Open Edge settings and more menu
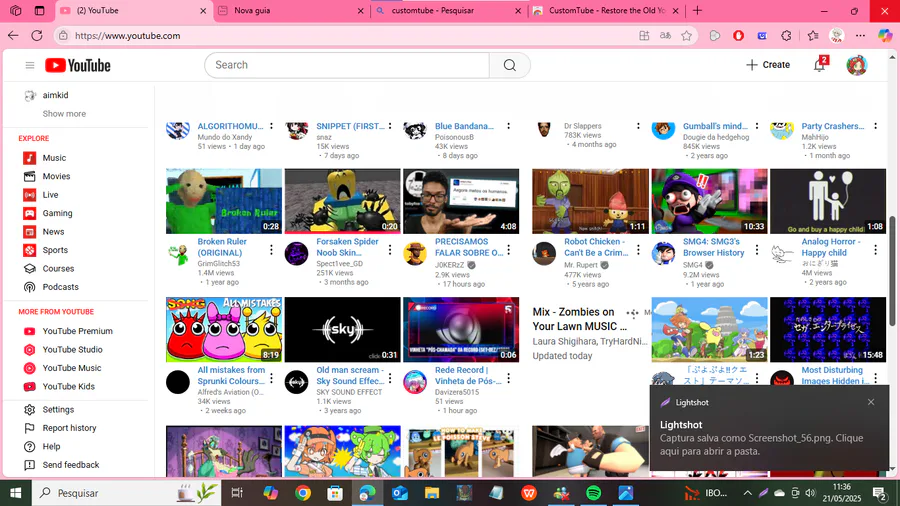Image resolution: width=900 pixels, height=506 pixels. pos(860,36)
